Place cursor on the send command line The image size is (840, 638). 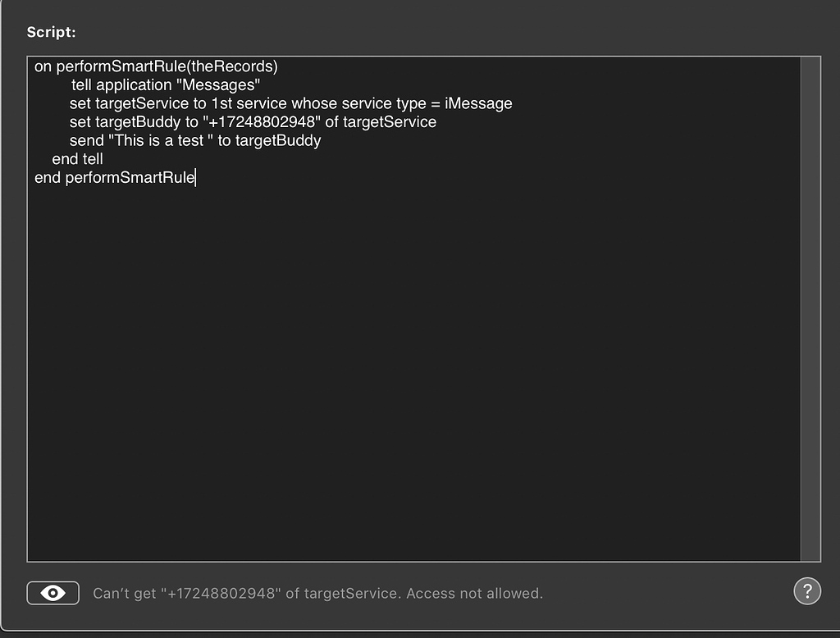(x=197, y=140)
